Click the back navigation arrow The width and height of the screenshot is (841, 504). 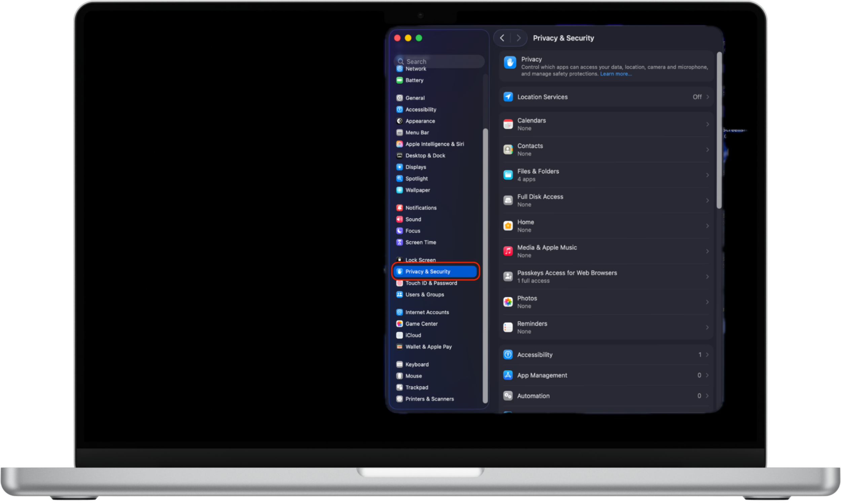(x=502, y=38)
